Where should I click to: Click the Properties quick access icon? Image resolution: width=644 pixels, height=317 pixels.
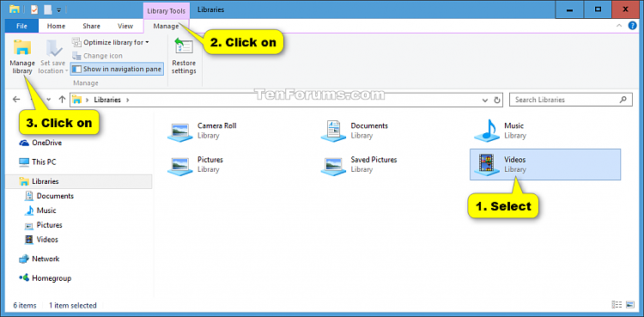click(34, 9)
